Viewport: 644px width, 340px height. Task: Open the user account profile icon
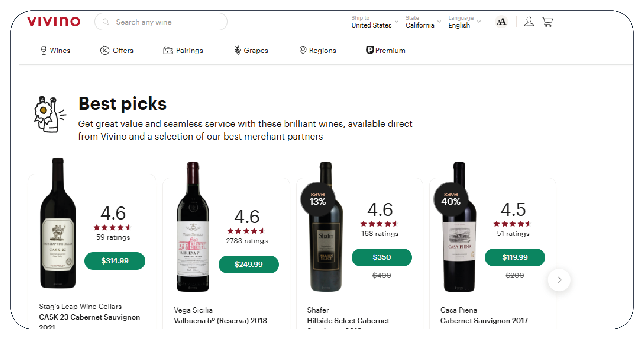point(528,22)
